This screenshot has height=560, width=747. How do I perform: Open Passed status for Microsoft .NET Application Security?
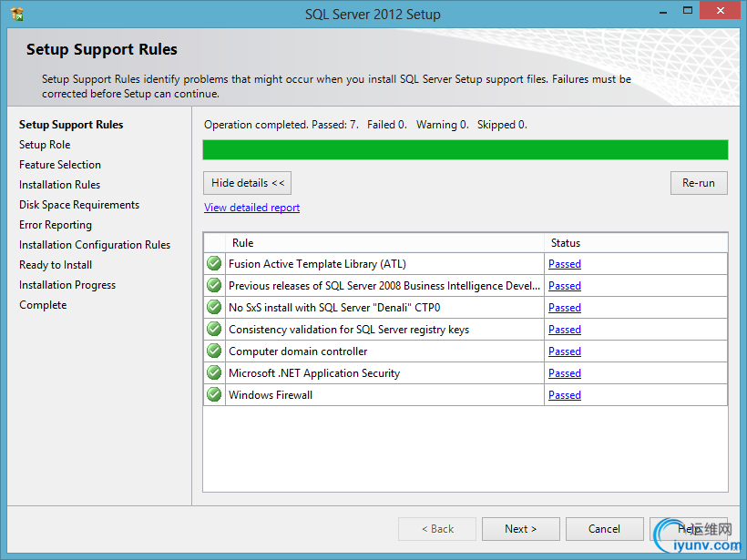pos(565,373)
